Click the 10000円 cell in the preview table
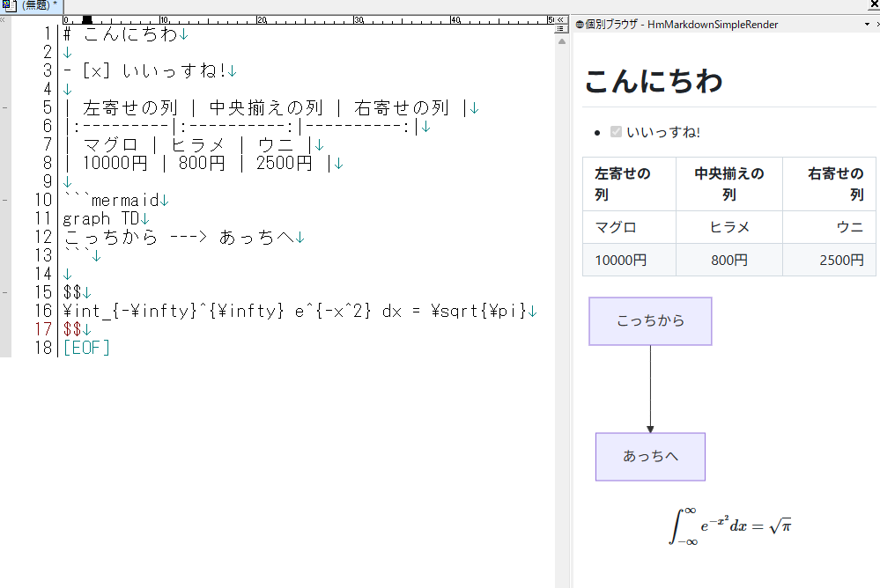The image size is (880, 588). tap(629, 260)
